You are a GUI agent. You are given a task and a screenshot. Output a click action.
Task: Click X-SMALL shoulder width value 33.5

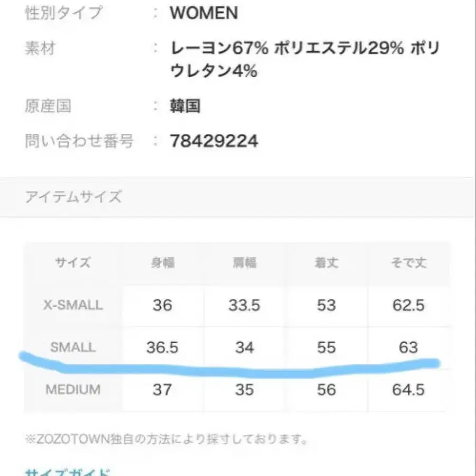click(244, 305)
